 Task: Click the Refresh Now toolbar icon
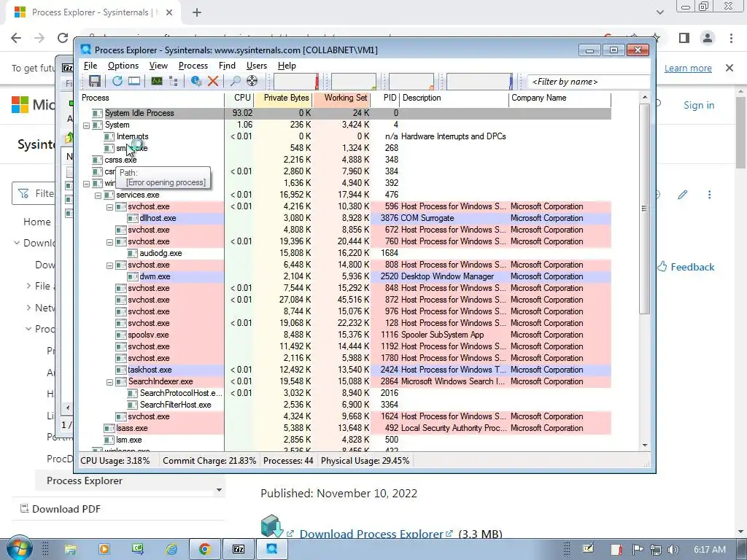pyautogui.click(x=117, y=81)
